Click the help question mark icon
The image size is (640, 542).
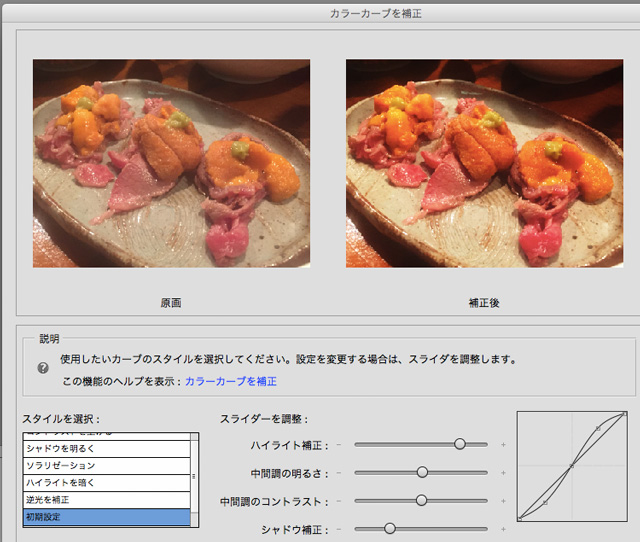tap(43, 368)
